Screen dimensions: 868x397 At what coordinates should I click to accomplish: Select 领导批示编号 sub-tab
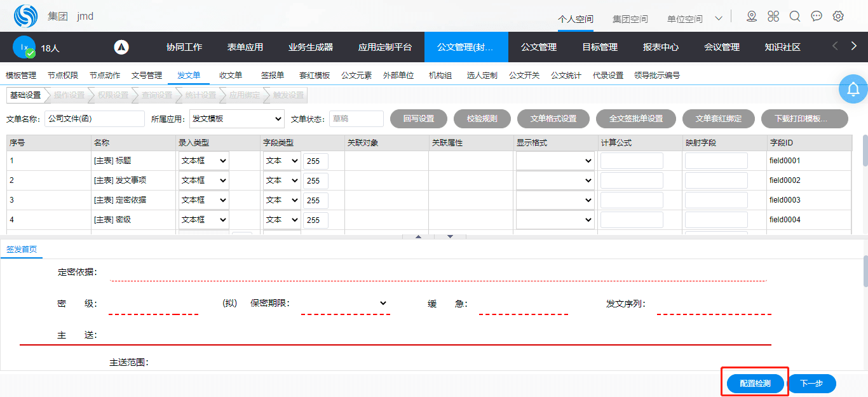(x=657, y=76)
